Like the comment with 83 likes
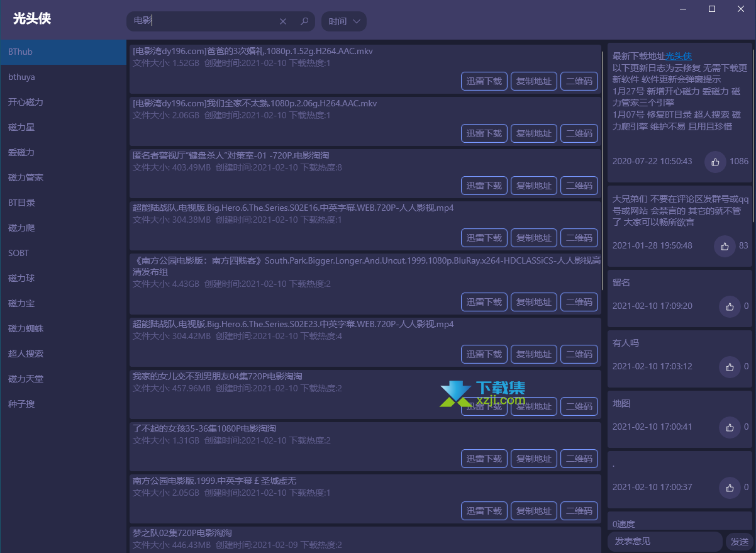 725,246
